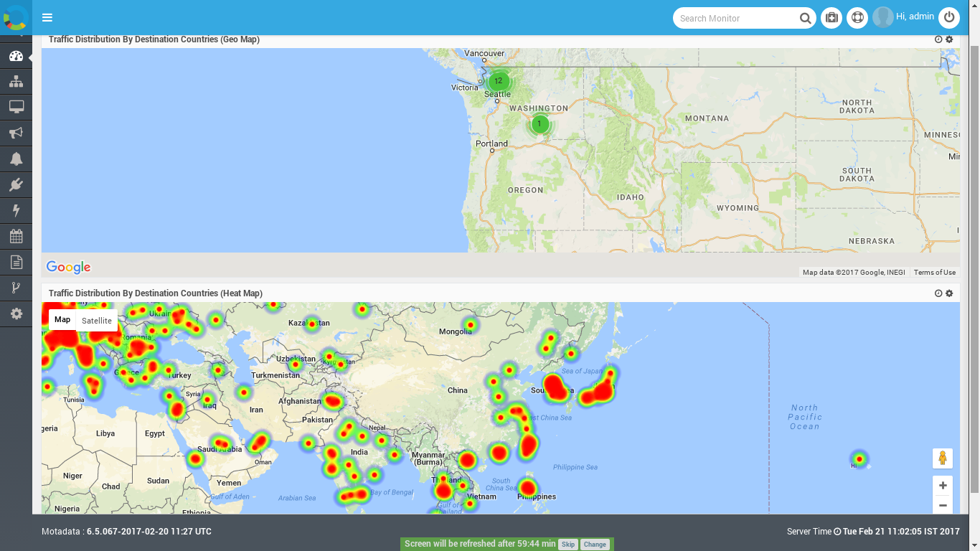Open Geo Map widget clock timeline icon
This screenshot has height=551, width=980.
coord(938,39)
